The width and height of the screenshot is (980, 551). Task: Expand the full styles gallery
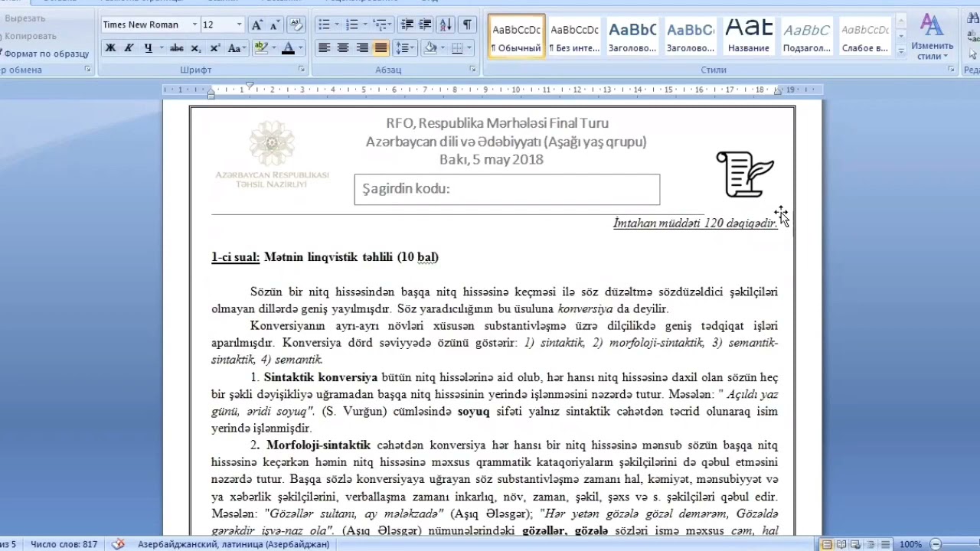[901, 52]
